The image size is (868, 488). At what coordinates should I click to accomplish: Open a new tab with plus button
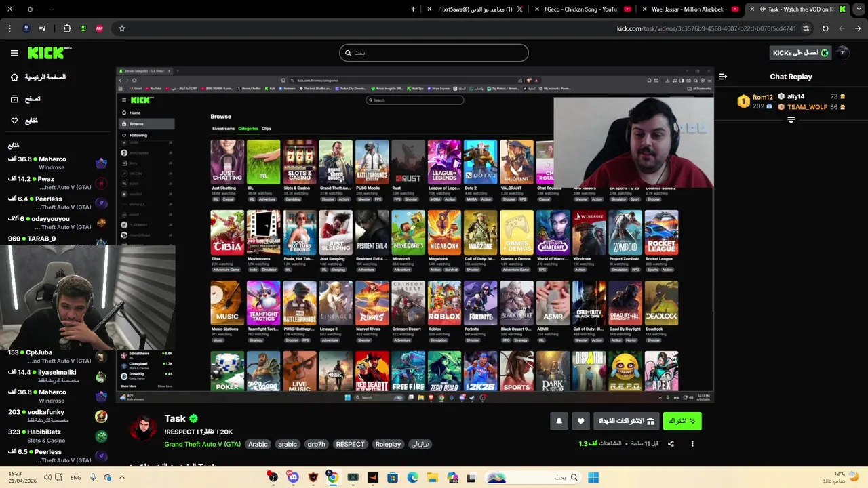pos(413,9)
